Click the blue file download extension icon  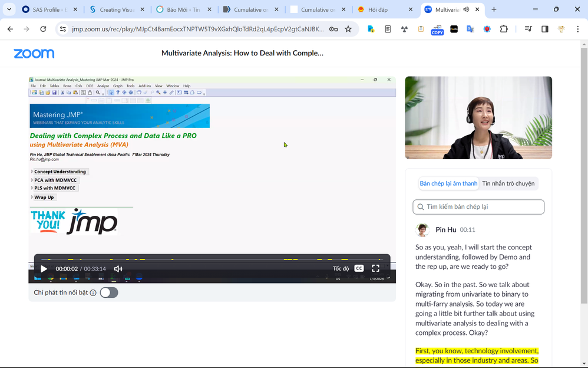tap(371, 29)
